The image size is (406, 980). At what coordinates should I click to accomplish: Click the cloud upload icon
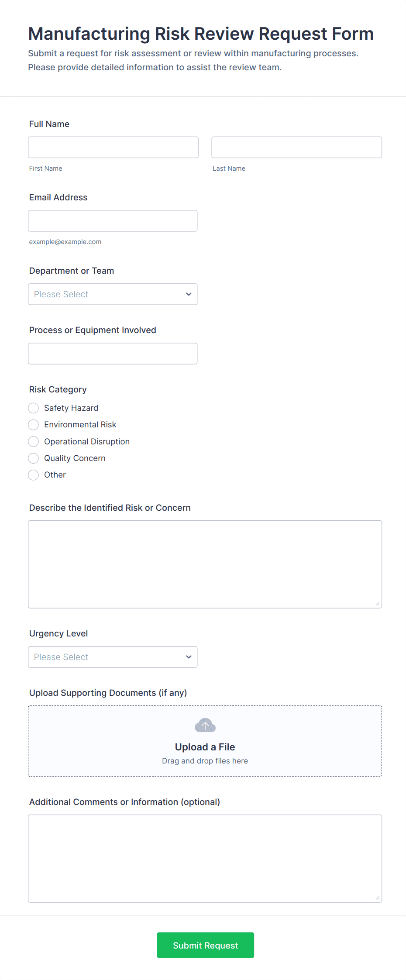pos(205,725)
